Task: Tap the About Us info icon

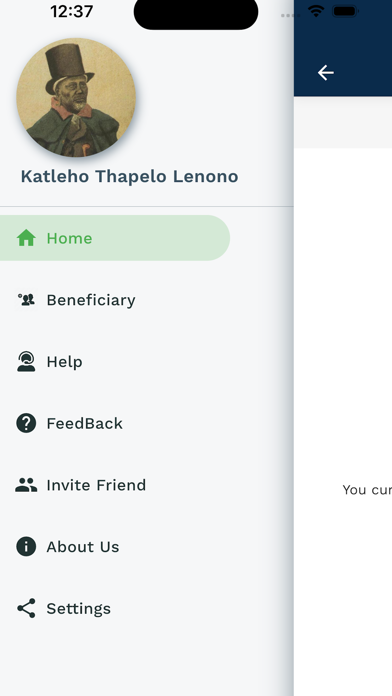Action: point(26,546)
